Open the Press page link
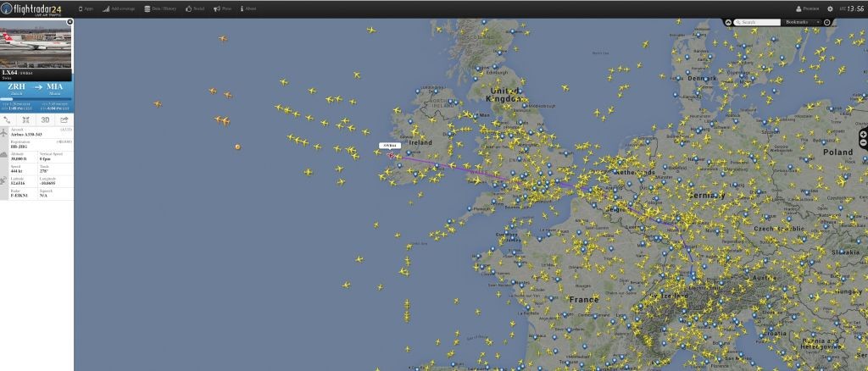Viewport: 868px width, 371px height. tap(223, 8)
